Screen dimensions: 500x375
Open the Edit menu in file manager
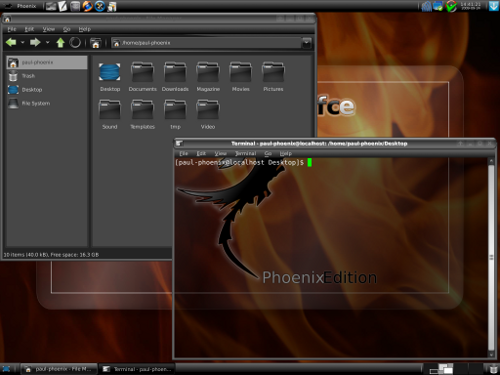tap(29, 29)
